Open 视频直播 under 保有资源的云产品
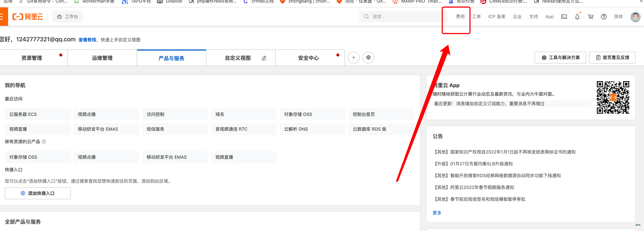Viewport: 644px width, 231px height. (x=244, y=157)
